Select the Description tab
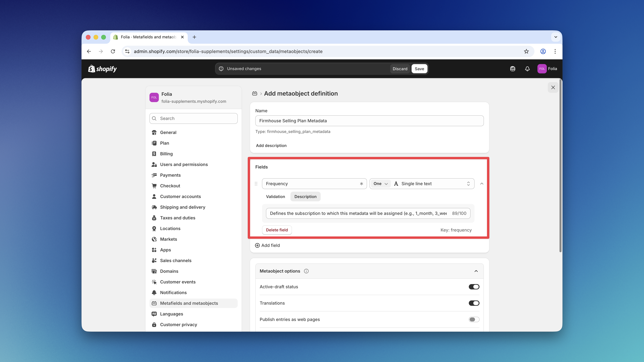 (305, 197)
